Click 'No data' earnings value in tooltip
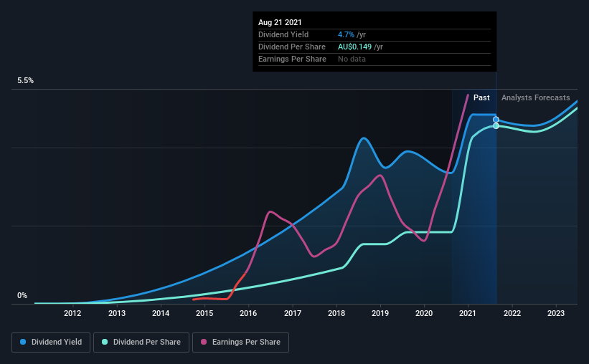Screen dimensions: 589x364 click(x=352, y=59)
